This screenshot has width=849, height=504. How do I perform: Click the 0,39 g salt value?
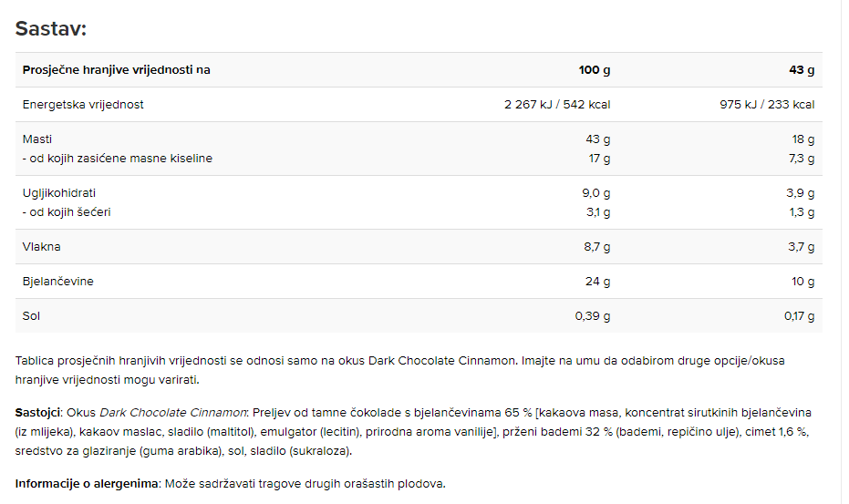pyautogui.click(x=593, y=316)
